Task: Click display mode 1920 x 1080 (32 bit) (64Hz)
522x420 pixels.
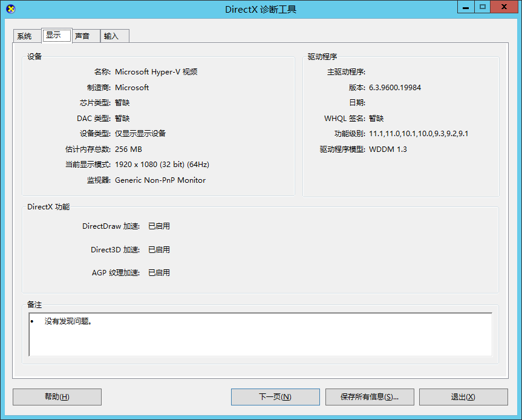Action: [x=162, y=165]
